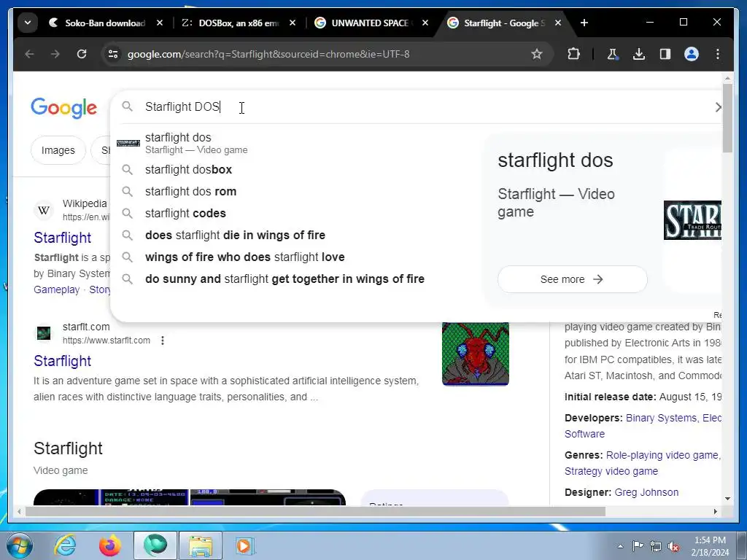Go forward to next page

click(55, 54)
